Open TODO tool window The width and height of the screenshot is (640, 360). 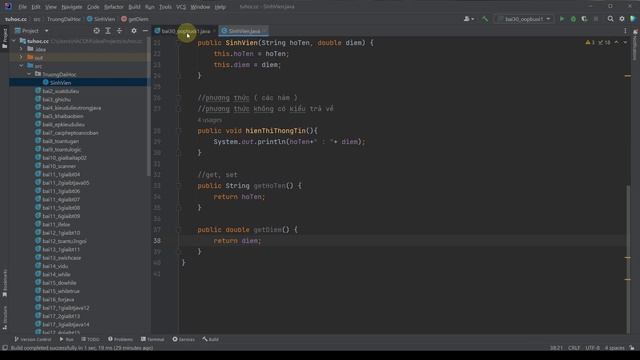90,339
